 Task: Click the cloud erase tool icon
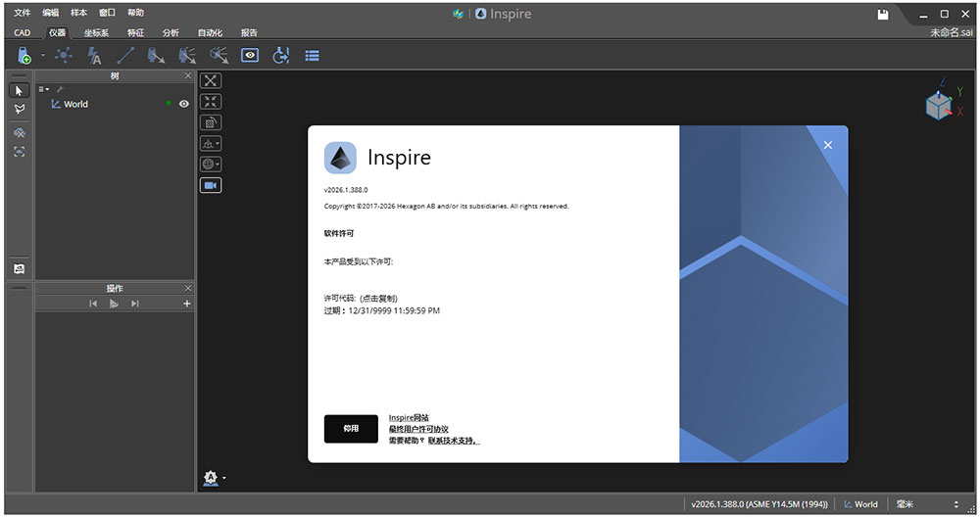[20, 133]
